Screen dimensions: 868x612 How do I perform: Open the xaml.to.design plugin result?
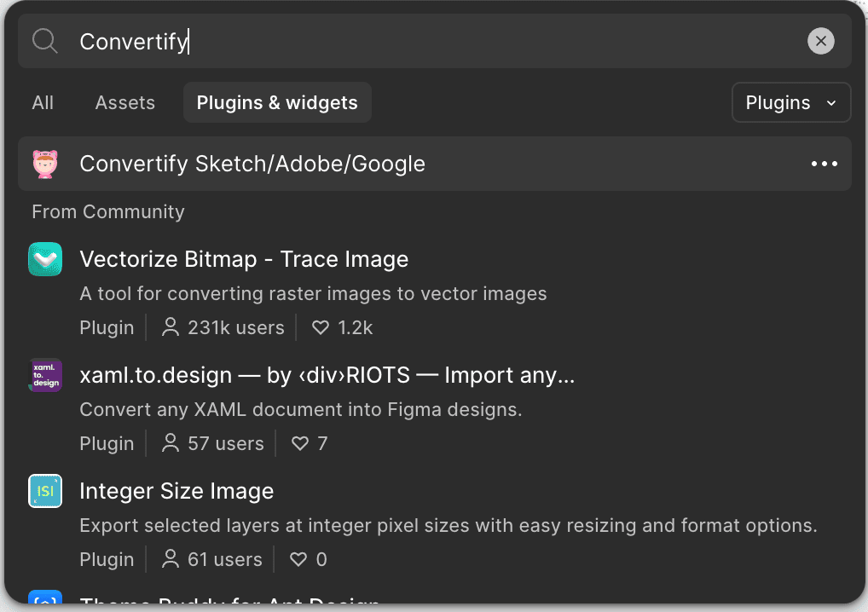tap(327, 375)
